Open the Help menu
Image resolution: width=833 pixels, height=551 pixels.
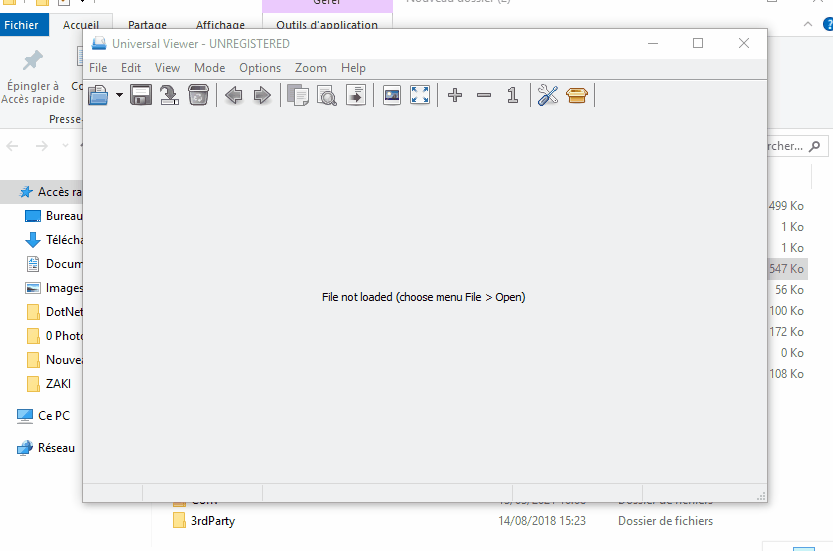[x=353, y=68]
